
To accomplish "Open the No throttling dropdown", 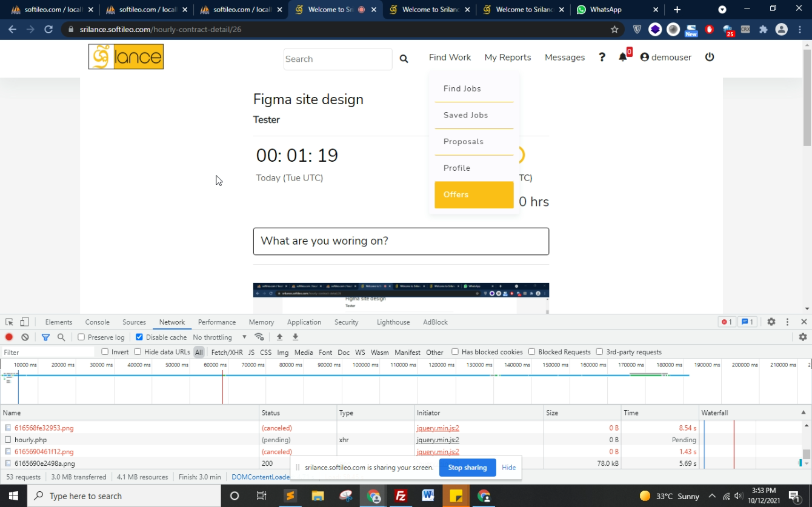I will pos(219,337).
